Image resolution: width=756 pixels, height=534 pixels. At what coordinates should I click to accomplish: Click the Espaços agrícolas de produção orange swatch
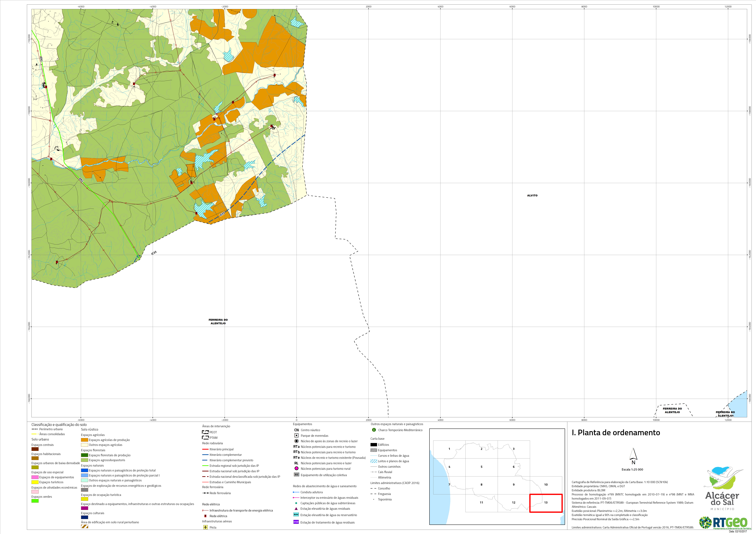tap(85, 440)
